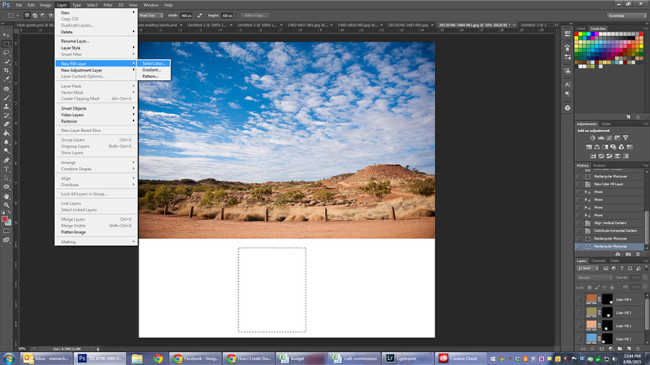Image resolution: width=650 pixels, height=365 pixels.
Task: Select the Clone Stamp tool
Action: 6,107
